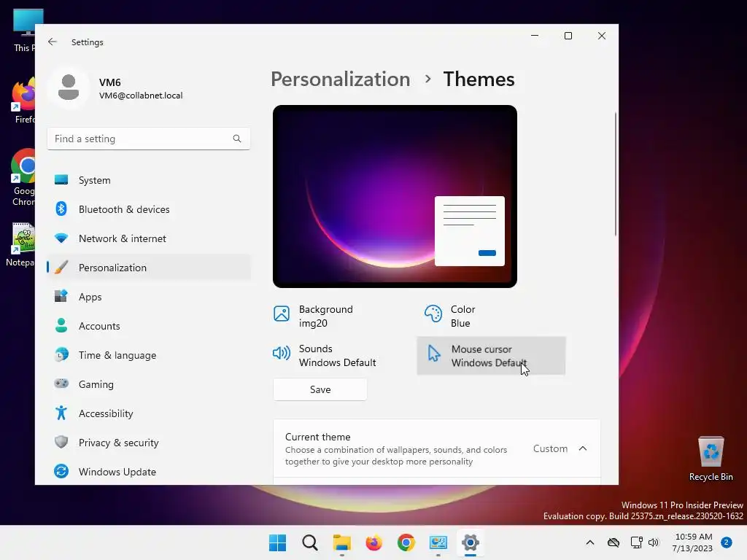The width and height of the screenshot is (747, 560).
Task: Click the theme preview image
Action: click(395, 196)
